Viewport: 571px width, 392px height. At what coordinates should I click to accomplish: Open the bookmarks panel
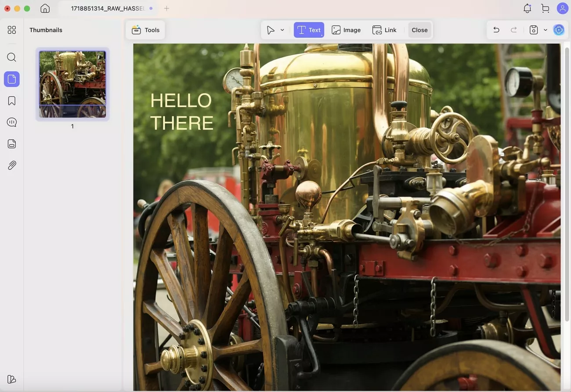coord(12,101)
